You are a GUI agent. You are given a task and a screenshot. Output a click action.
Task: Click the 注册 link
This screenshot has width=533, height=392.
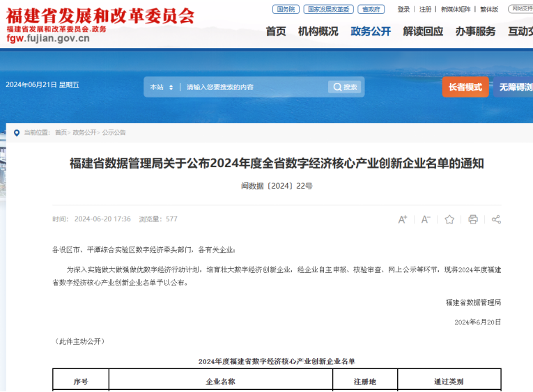(425, 10)
